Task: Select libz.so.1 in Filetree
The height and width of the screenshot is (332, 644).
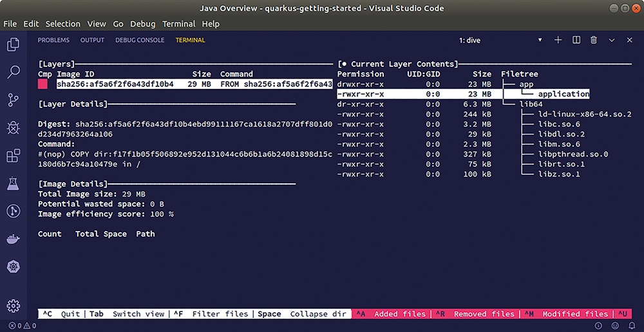Action: (559, 174)
